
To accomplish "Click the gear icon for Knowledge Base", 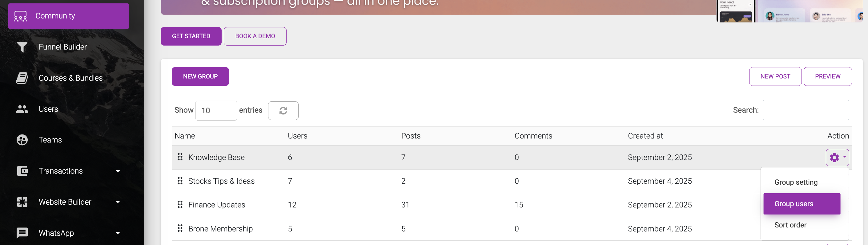I will coord(837,157).
